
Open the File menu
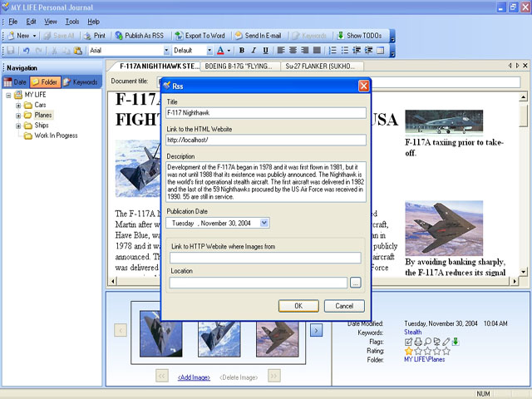(13, 22)
